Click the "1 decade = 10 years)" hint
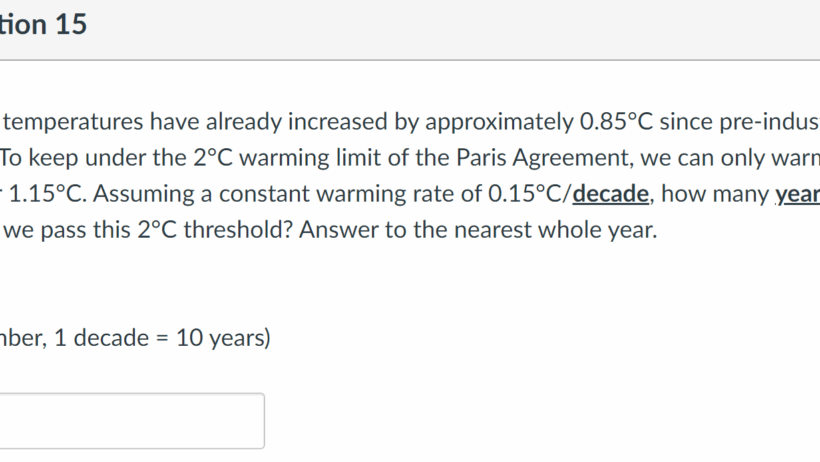 (x=162, y=337)
